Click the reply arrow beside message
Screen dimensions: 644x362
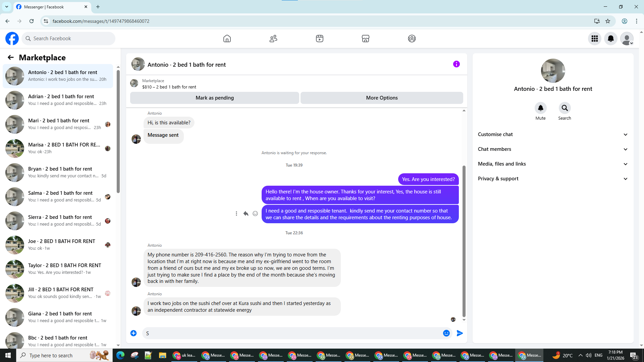pos(246,214)
